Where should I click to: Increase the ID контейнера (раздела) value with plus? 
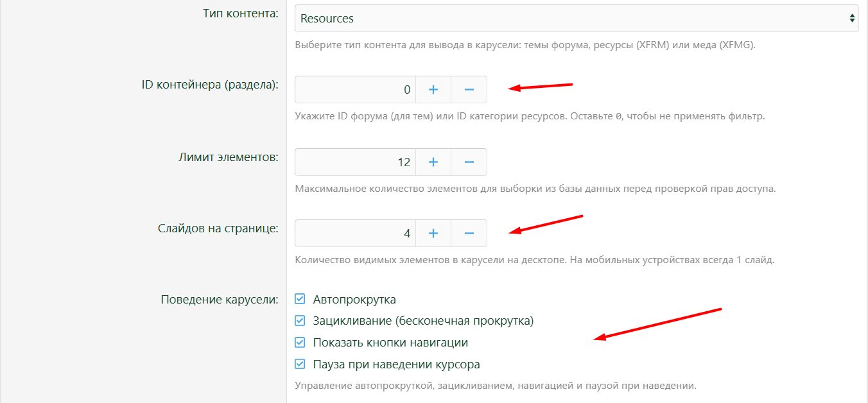point(433,90)
